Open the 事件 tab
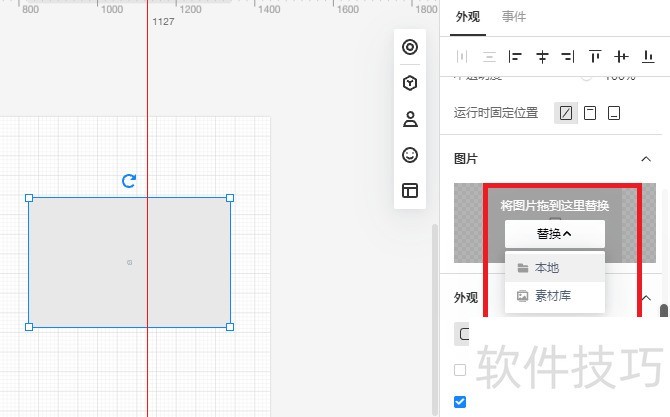The height and width of the screenshot is (417, 670). pos(514,17)
